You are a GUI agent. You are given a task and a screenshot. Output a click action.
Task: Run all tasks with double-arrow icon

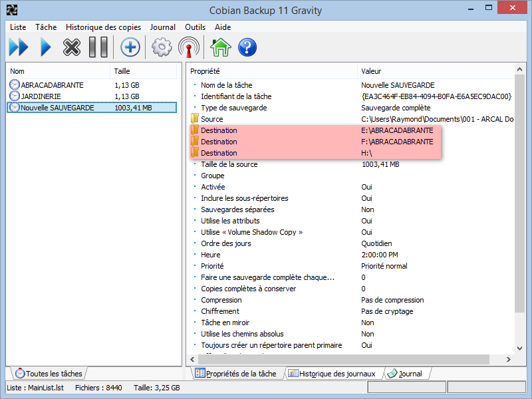(x=19, y=47)
